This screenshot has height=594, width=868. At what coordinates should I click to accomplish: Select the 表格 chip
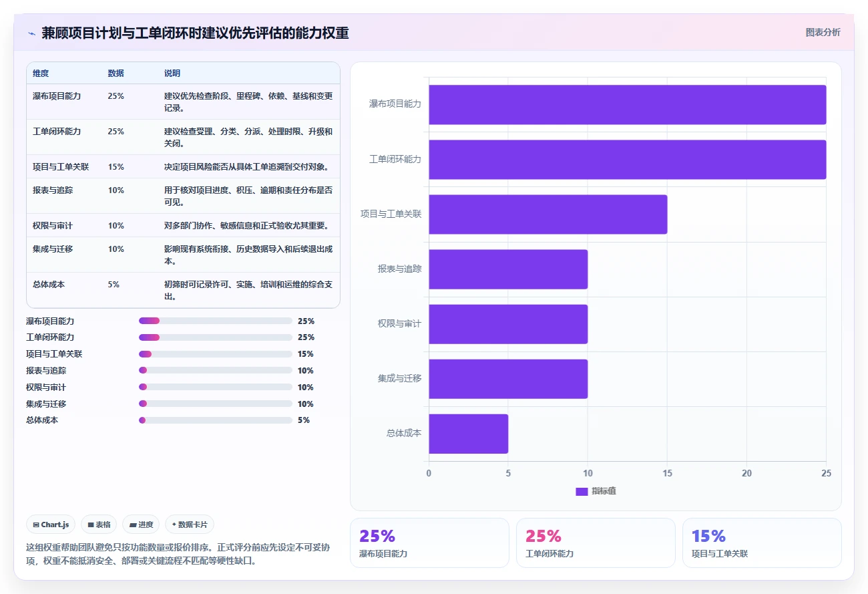click(x=99, y=525)
